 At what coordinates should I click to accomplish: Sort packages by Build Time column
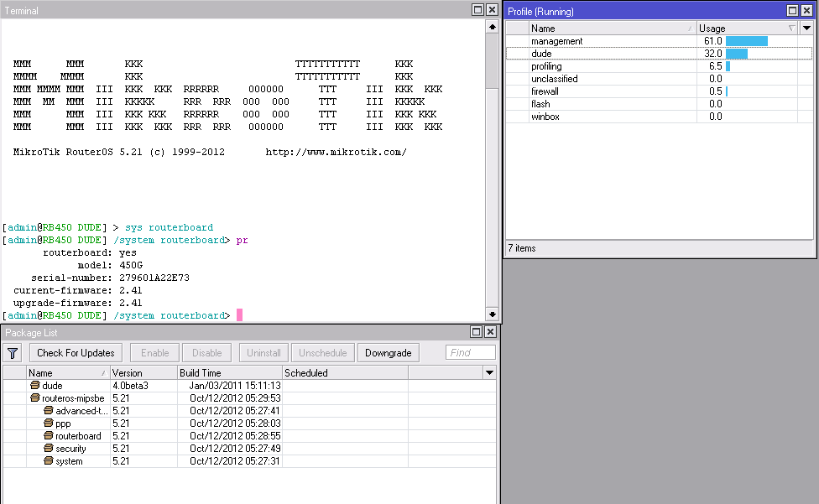pos(230,372)
